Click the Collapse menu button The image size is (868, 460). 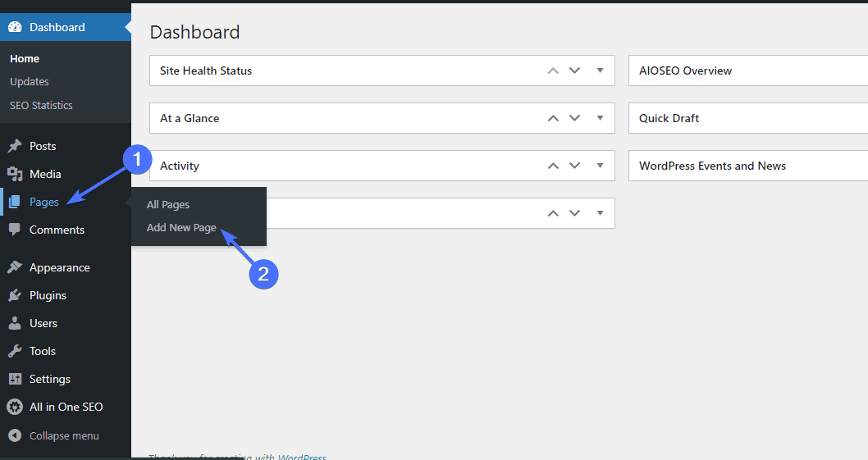point(53,435)
